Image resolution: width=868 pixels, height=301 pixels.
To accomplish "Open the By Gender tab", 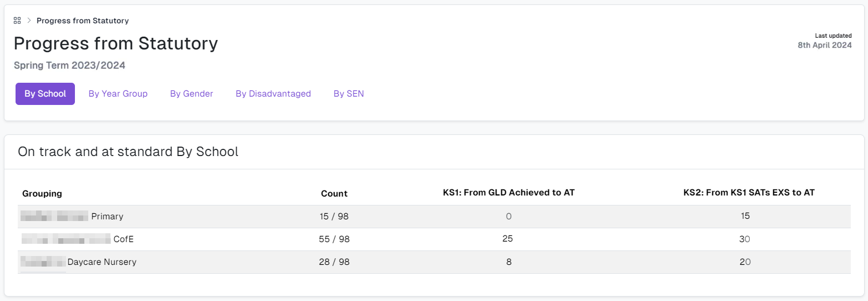I will 191,94.
